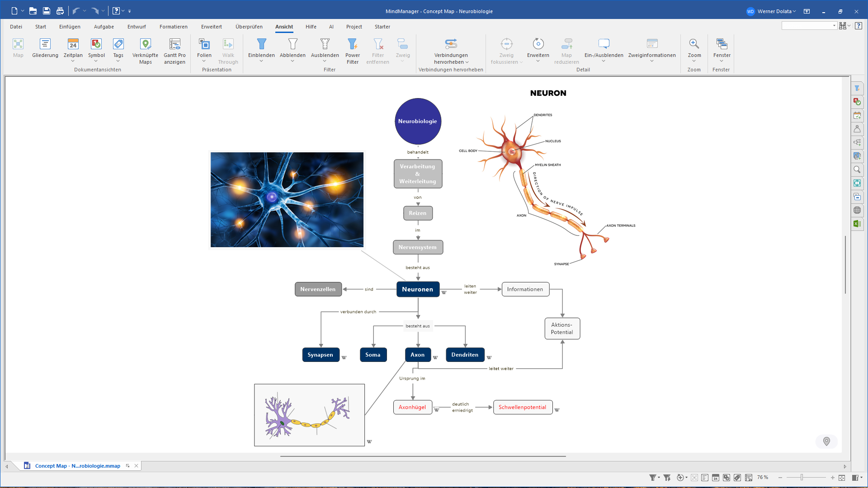
Task: Click the zoom slider handle
Action: (802, 478)
